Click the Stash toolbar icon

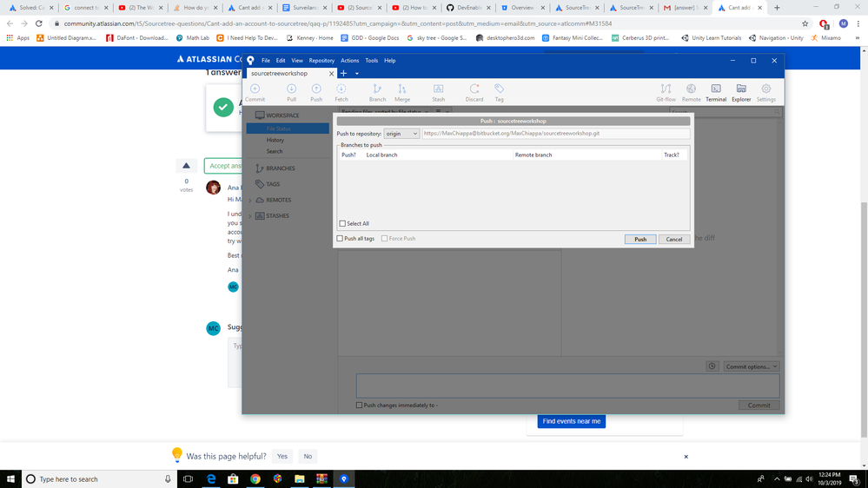(x=438, y=92)
